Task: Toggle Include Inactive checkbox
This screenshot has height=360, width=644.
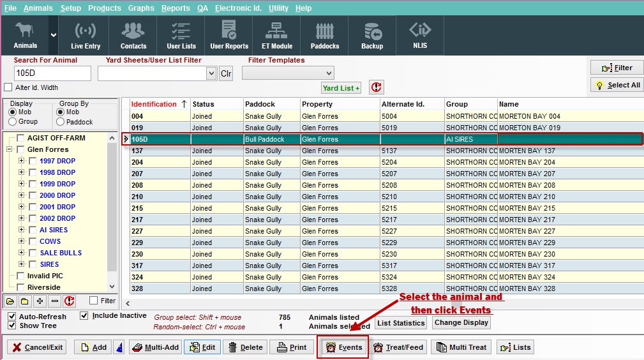Action: click(x=84, y=315)
